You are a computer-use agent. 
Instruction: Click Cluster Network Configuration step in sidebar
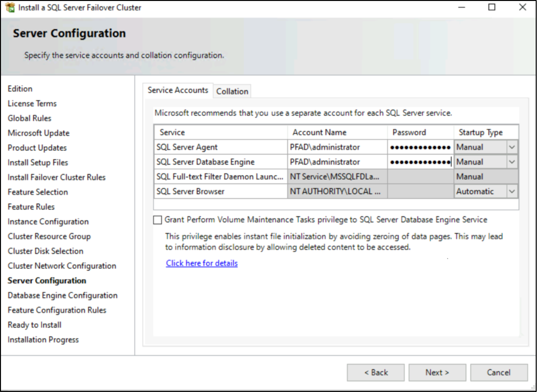point(62,266)
